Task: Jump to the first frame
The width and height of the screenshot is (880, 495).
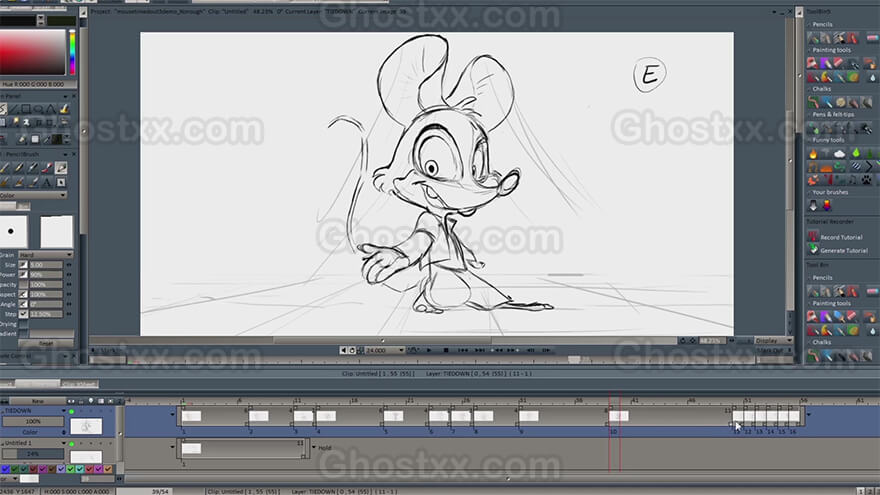Action: [463, 350]
